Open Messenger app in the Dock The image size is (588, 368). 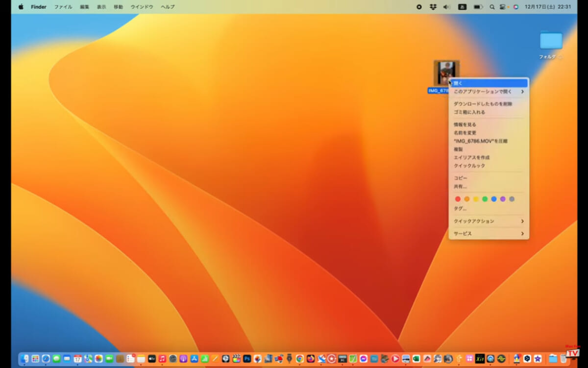(364, 359)
